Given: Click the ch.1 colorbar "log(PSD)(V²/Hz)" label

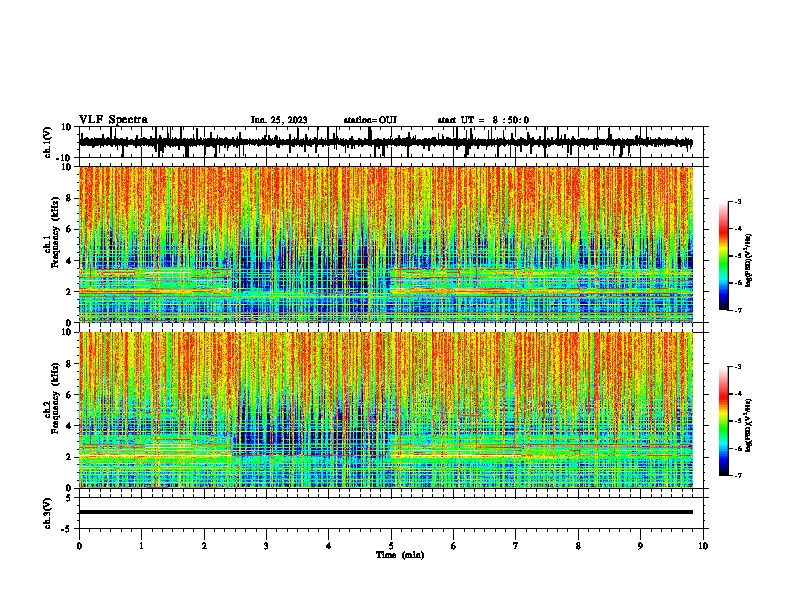Looking at the screenshot, I should (x=749, y=260).
